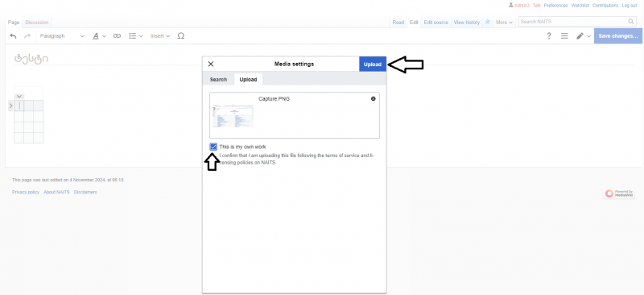The width and height of the screenshot is (644, 295).
Task: Click the user avatar icon beside Admin3
Action: [x=510, y=6]
